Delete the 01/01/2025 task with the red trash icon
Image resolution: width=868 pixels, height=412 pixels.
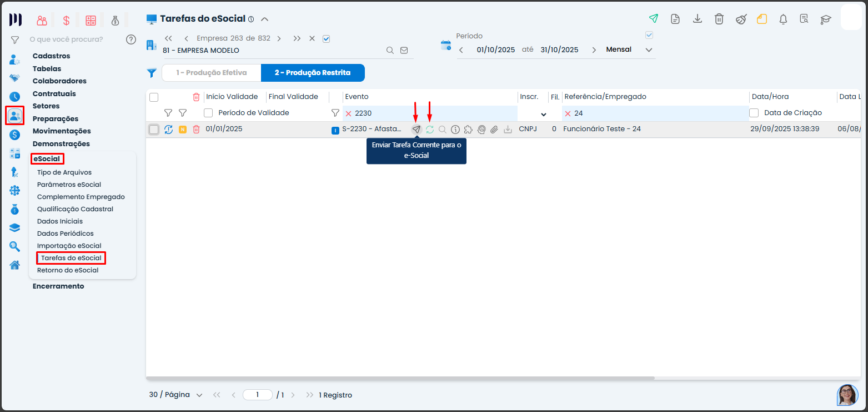(196, 130)
